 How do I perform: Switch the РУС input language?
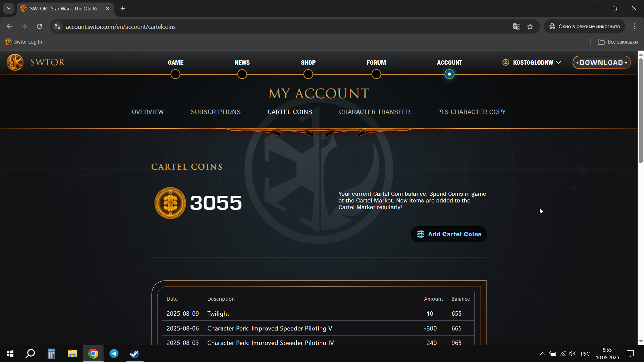(585, 354)
